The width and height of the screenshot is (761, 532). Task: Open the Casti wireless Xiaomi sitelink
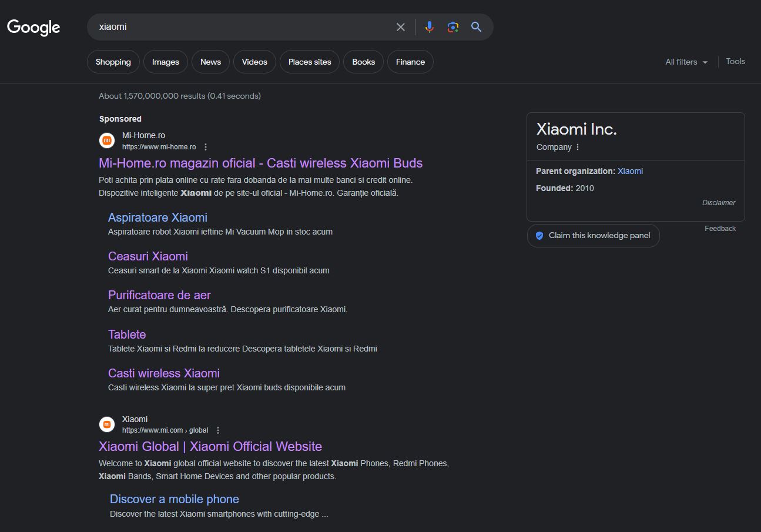click(164, 373)
